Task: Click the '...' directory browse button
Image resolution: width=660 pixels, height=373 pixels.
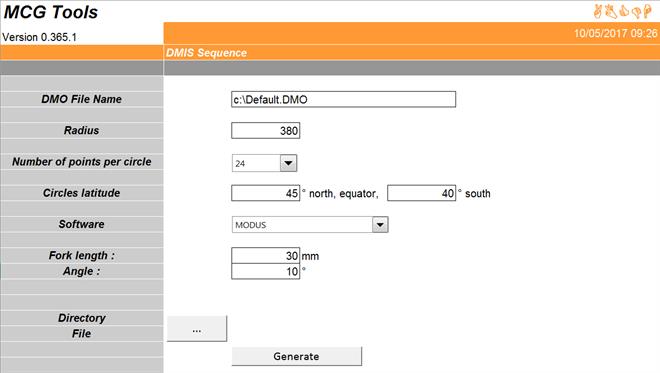Action: click(x=197, y=329)
